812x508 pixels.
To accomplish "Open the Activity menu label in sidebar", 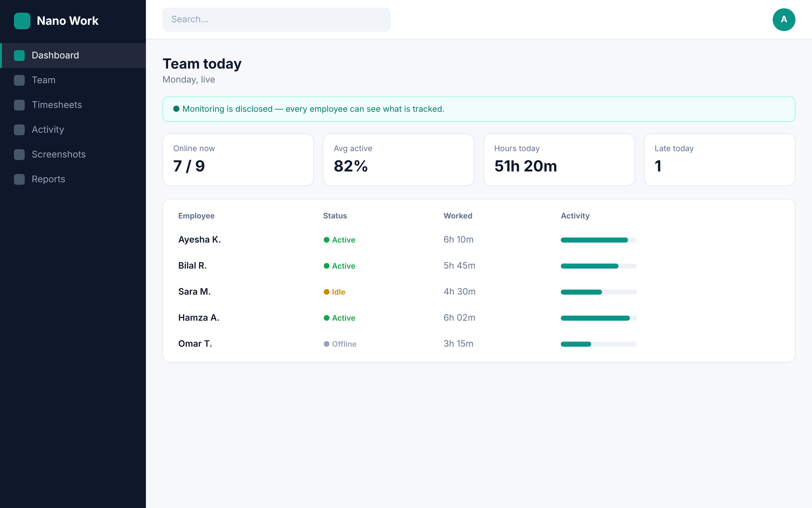I will point(48,130).
